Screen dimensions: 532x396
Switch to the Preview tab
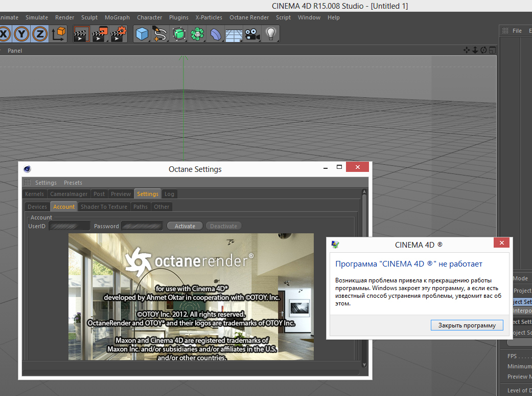pyautogui.click(x=121, y=194)
